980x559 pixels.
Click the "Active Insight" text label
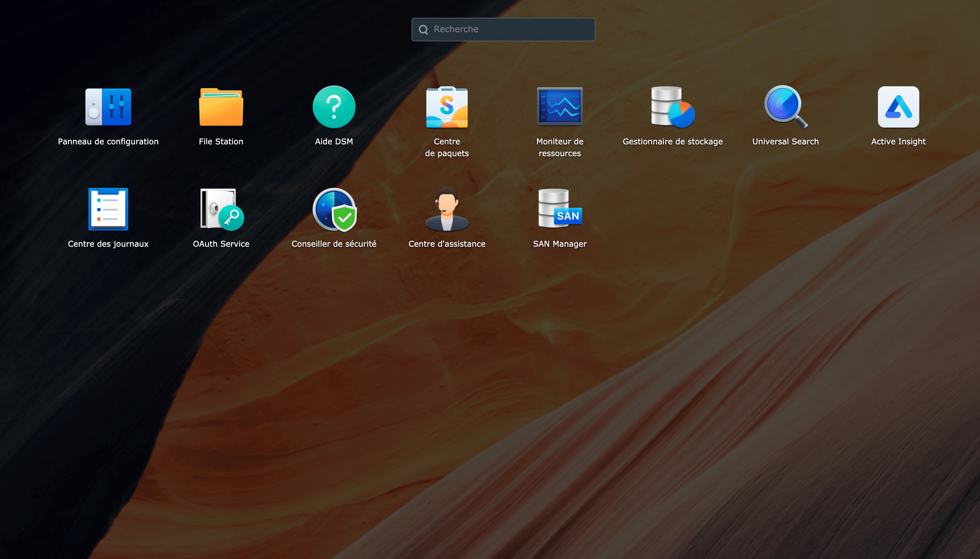(x=898, y=141)
